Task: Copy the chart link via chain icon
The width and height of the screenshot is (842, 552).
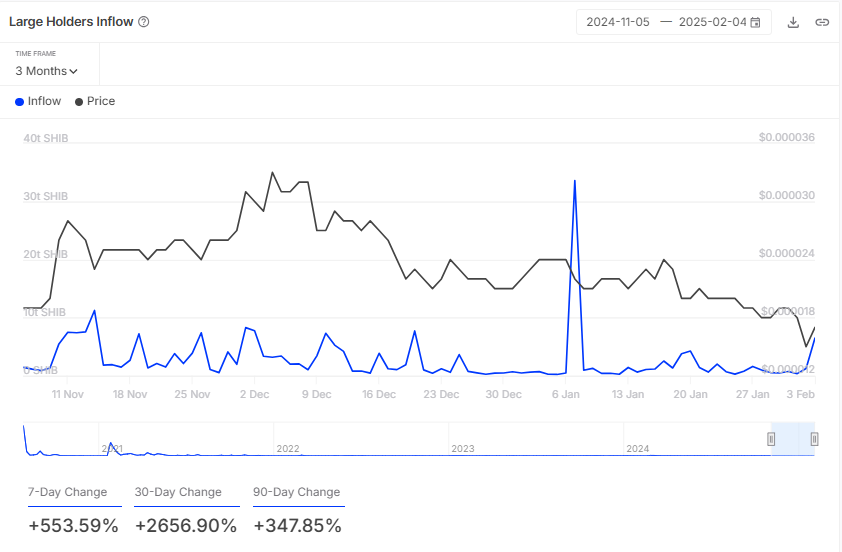Action: (822, 22)
